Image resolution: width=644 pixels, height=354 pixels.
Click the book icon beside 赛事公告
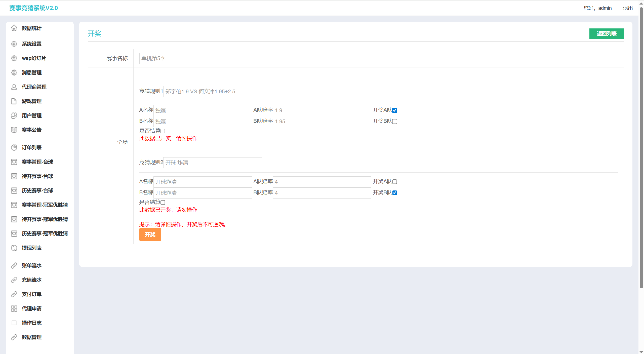pyautogui.click(x=14, y=130)
